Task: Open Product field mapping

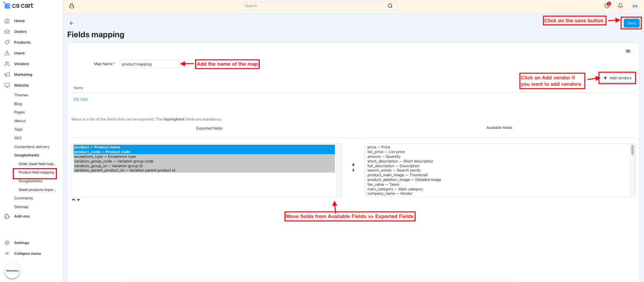Action: point(36,172)
